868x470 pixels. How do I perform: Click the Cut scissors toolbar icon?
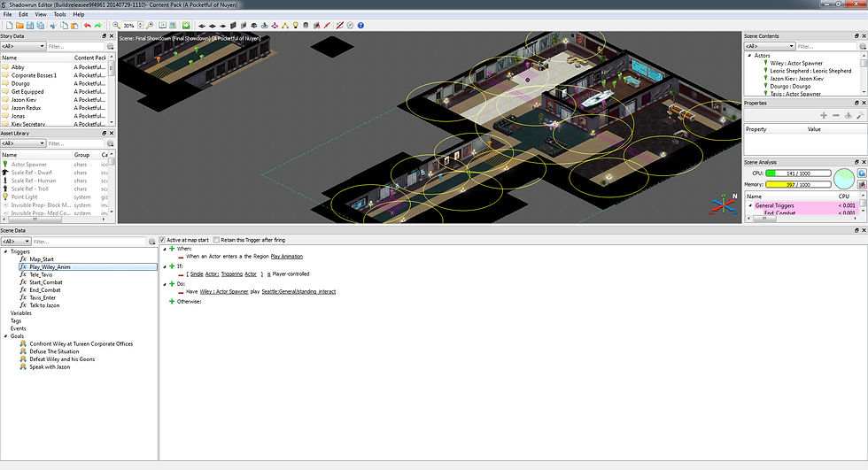click(x=53, y=26)
